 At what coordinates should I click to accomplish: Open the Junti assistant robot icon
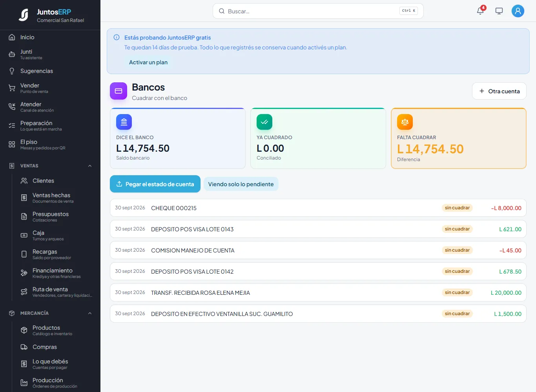[12, 54]
